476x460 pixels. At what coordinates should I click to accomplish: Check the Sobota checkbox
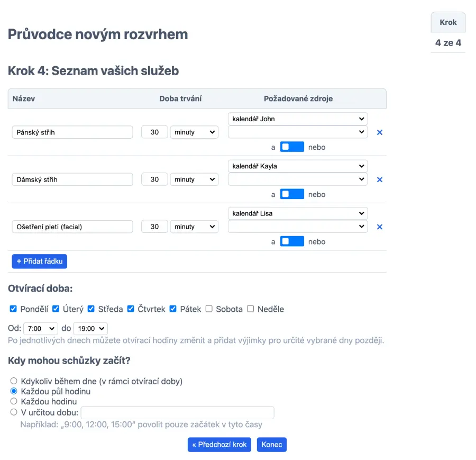209,309
